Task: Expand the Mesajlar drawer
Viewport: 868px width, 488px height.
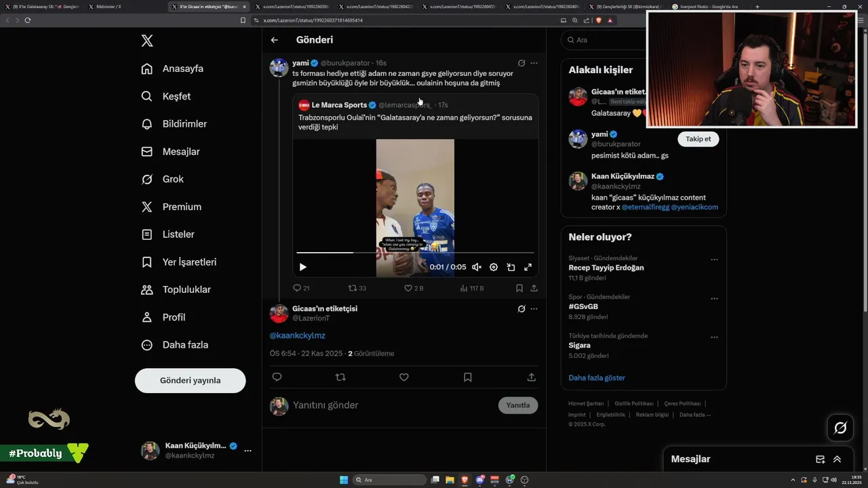Action: click(x=837, y=459)
